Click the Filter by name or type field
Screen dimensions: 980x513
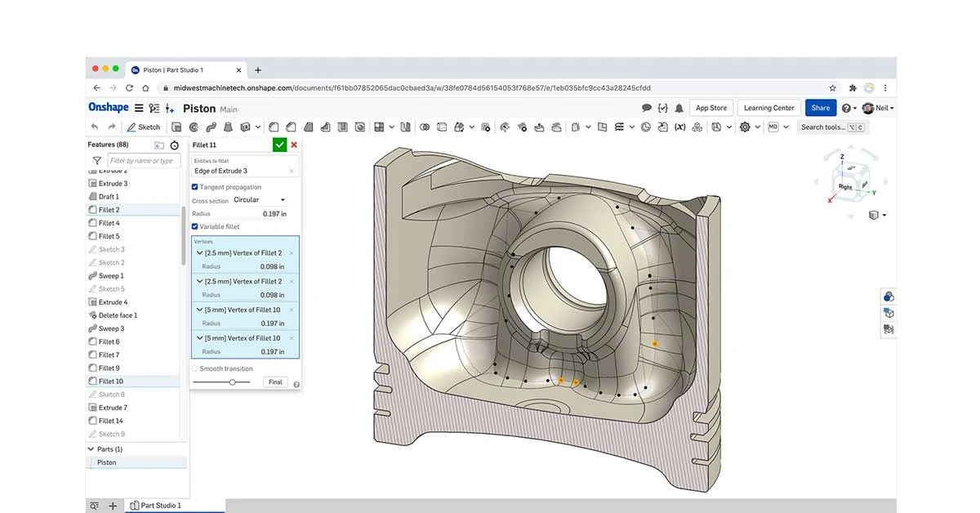(x=143, y=160)
